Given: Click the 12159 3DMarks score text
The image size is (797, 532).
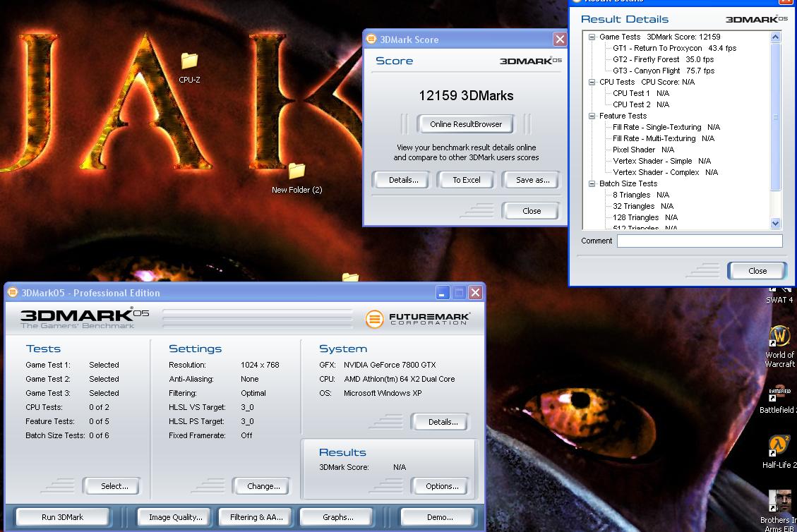Looking at the screenshot, I should pos(466,95).
